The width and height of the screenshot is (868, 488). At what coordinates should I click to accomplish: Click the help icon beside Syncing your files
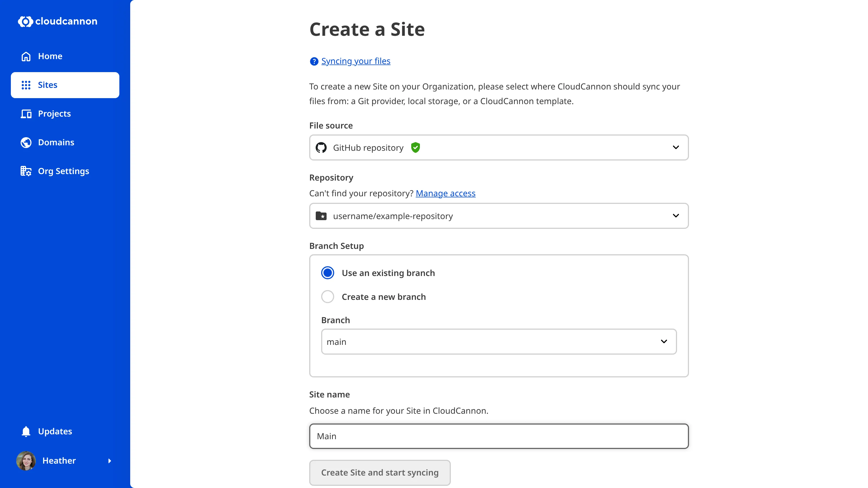[x=314, y=61]
